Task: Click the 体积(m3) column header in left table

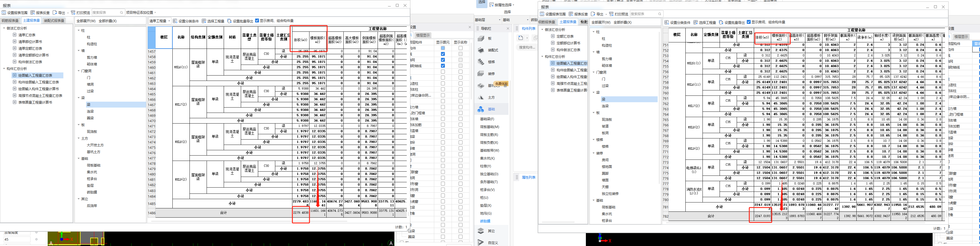Action: pyautogui.click(x=301, y=40)
